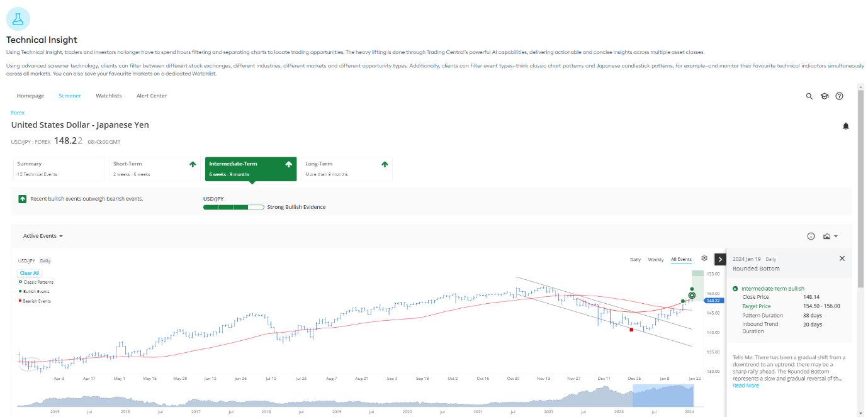Image resolution: width=868 pixels, height=417 pixels.
Task: Toggle Bullish Events legend item
Action: 36,292
